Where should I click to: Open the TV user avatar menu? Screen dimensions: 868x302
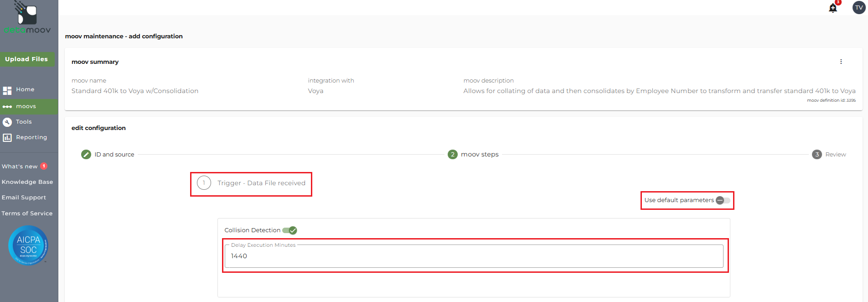(x=859, y=7)
